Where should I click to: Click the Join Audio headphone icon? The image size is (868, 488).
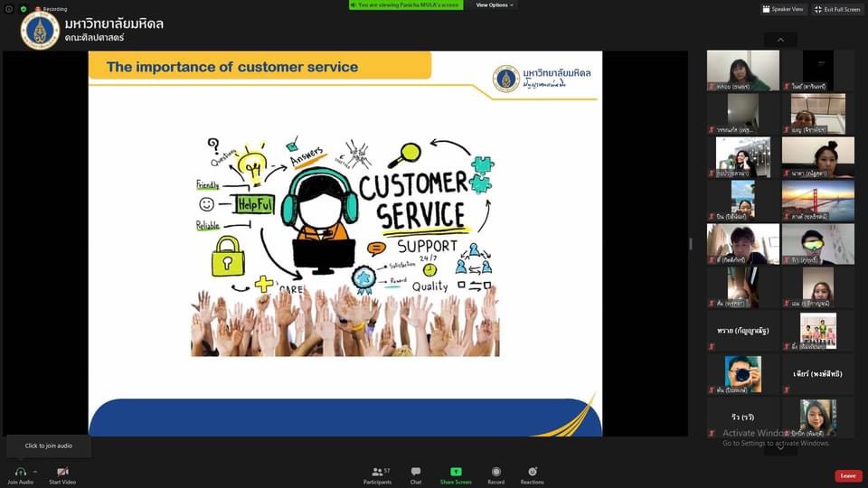click(x=20, y=471)
